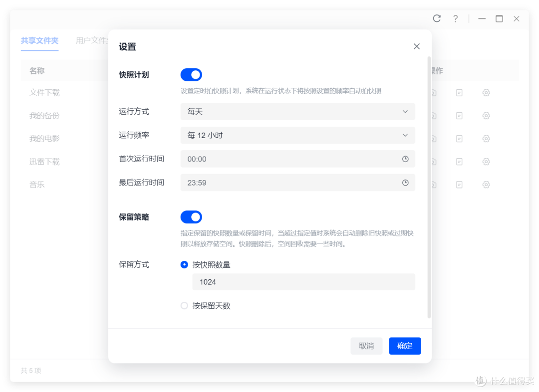539x392 pixels.
Task: Toggle the 保留策略 switch off
Action: pyautogui.click(x=191, y=217)
